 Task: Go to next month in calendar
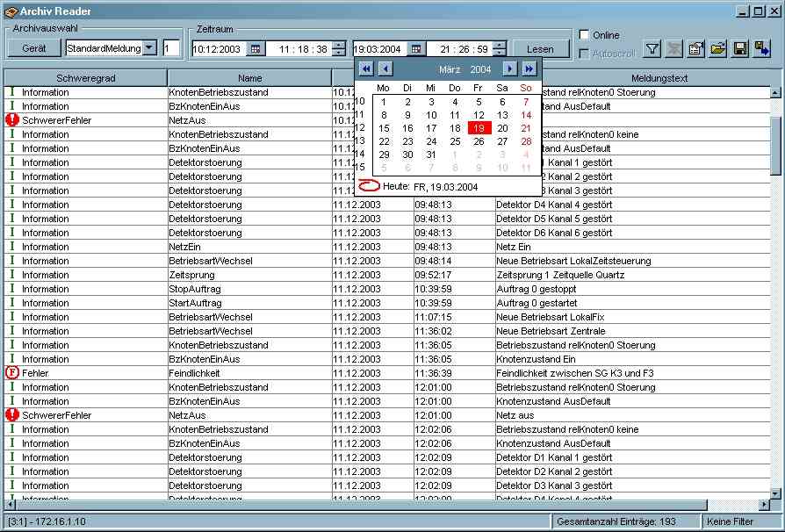pos(509,68)
